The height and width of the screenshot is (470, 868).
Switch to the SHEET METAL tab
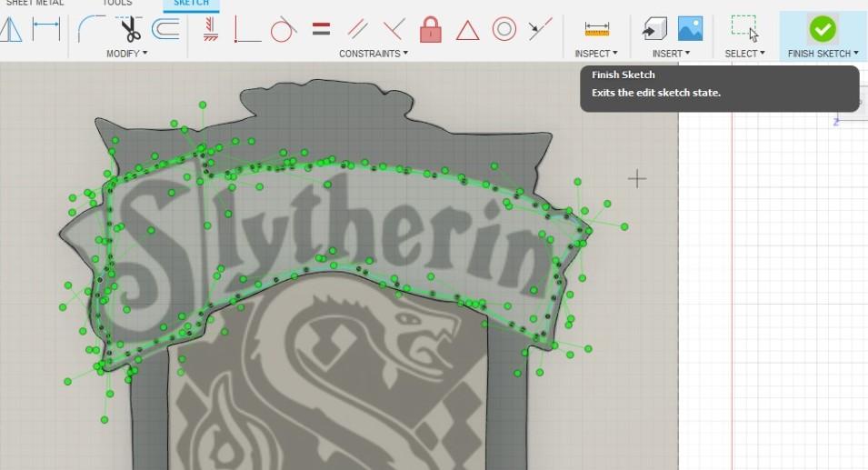[35, 3]
